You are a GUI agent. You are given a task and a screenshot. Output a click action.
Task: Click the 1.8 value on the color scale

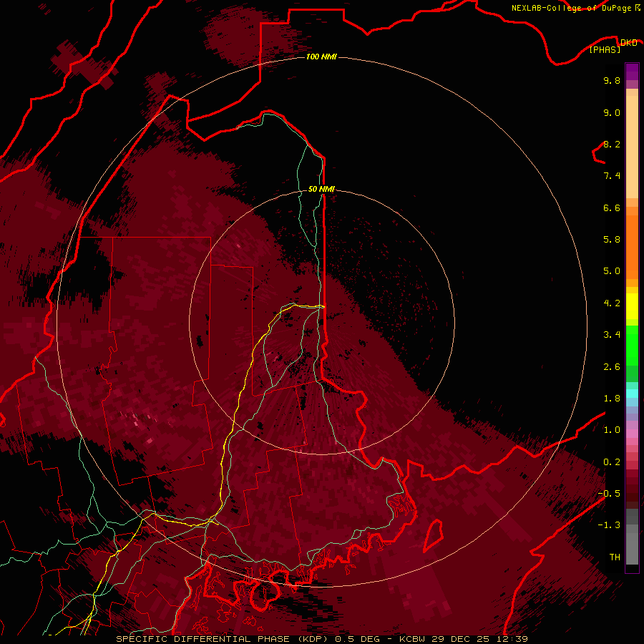coord(612,399)
